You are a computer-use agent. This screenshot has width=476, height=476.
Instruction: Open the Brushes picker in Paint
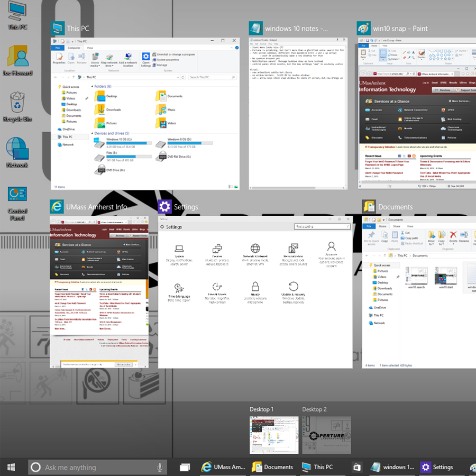click(x=422, y=54)
